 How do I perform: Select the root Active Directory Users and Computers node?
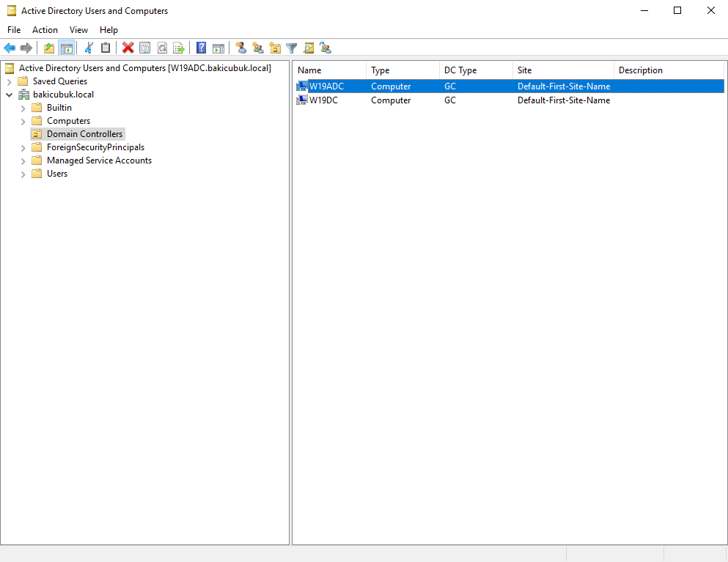pyautogui.click(x=145, y=68)
